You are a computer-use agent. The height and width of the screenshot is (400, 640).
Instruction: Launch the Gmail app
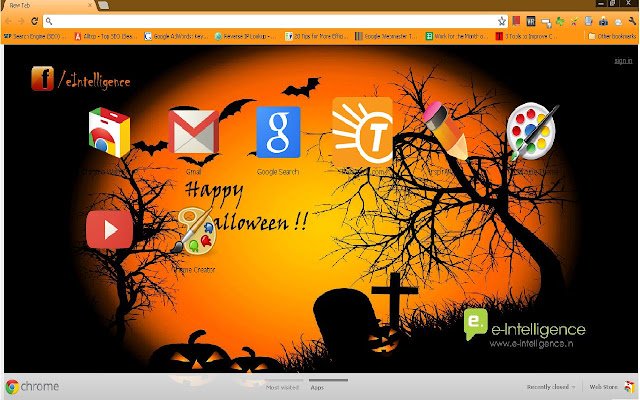pyautogui.click(x=193, y=131)
